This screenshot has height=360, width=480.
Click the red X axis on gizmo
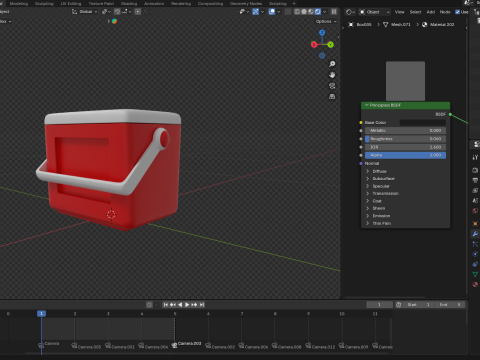click(x=314, y=44)
